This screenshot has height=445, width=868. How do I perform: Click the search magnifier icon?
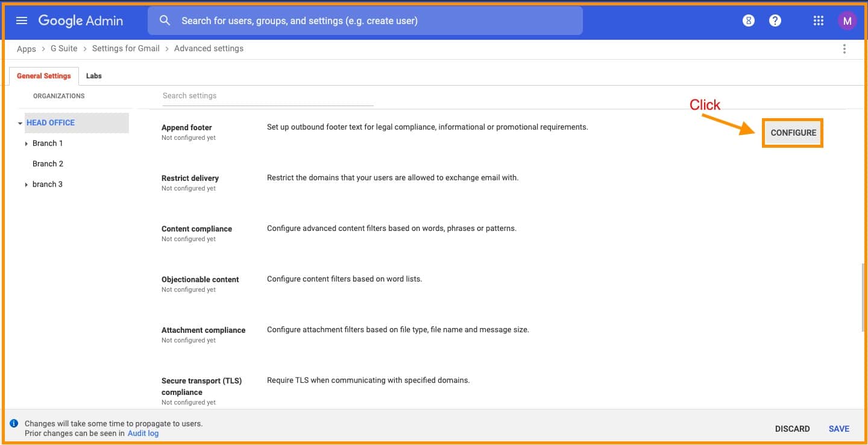165,21
